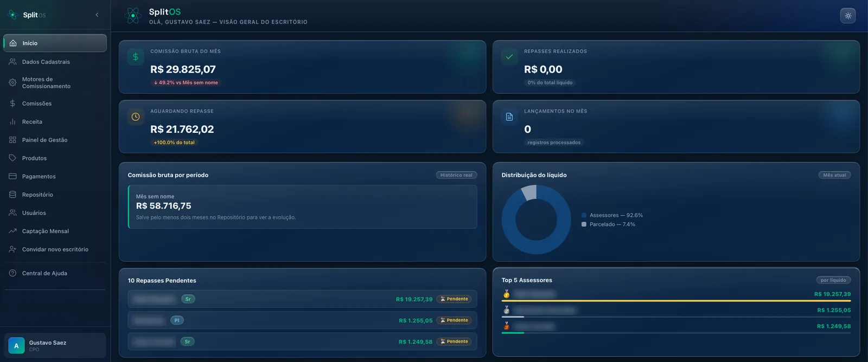Click the Central de Ajuda question icon
Viewport: 868px width, 362px height.
point(12,273)
